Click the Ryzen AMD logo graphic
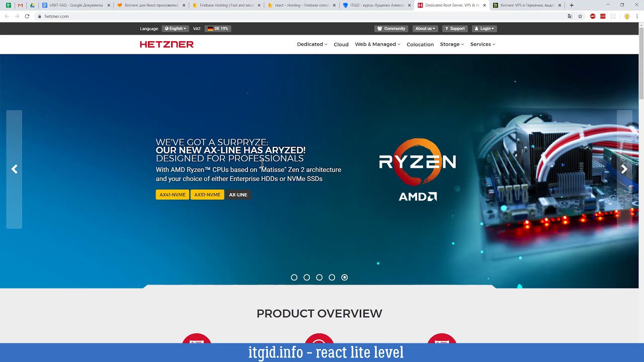Viewport: 644px width, 362px height. (x=418, y=169)
